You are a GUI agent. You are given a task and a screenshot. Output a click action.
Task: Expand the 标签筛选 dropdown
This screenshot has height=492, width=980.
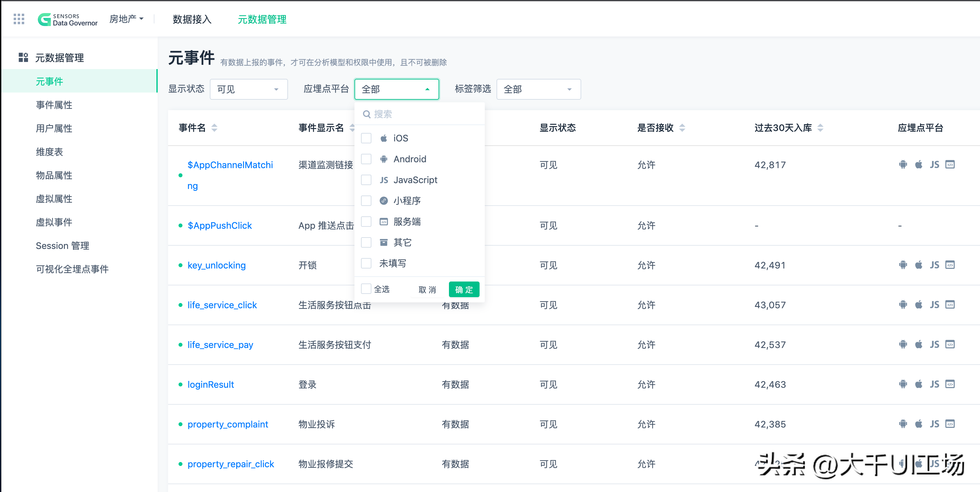[538, 89]
